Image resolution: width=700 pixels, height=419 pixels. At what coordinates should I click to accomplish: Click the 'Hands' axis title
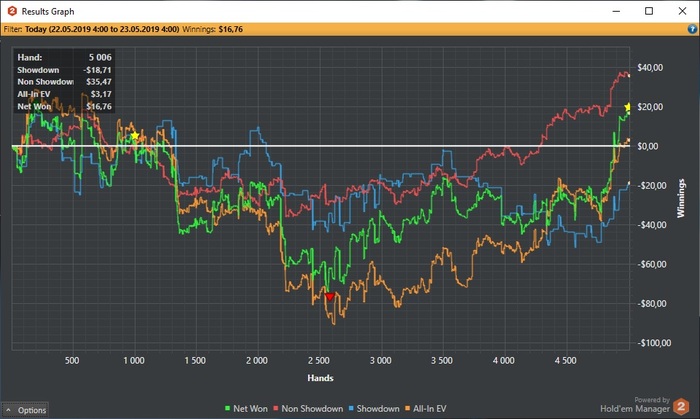click(x=320, y=378)
